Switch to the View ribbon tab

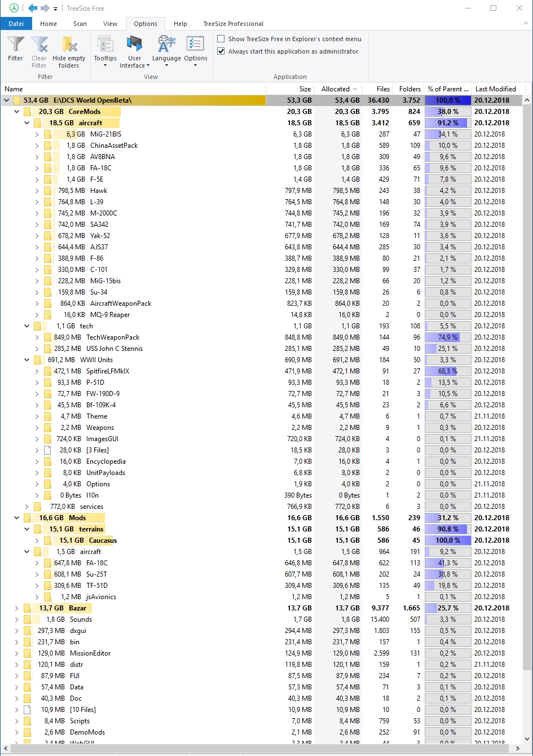coord(110,24)
